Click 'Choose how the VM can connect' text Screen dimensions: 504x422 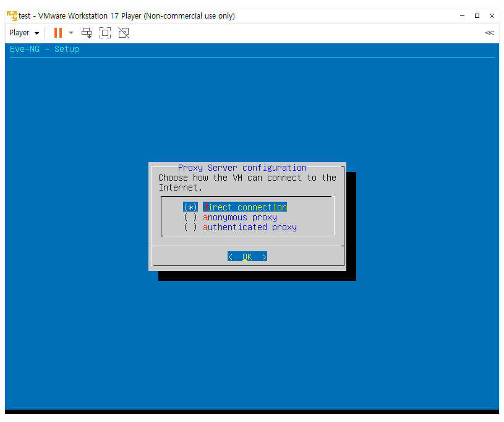229,178
